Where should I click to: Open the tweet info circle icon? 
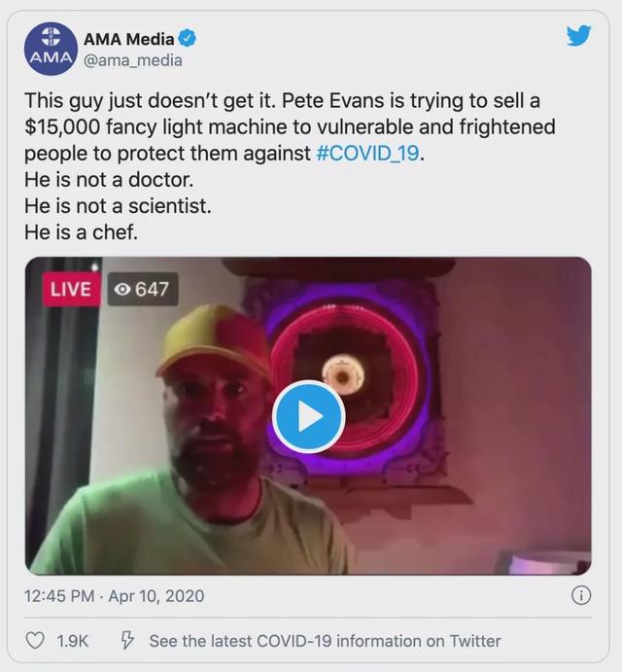580,595
